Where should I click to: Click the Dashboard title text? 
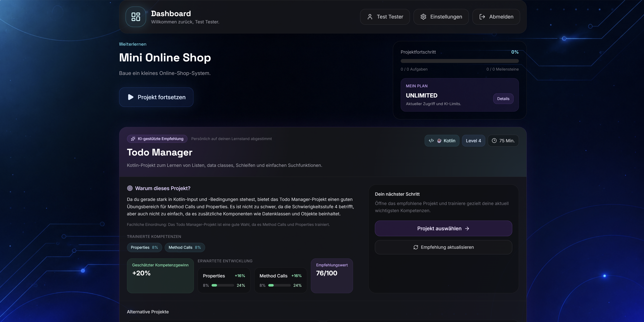171,13
